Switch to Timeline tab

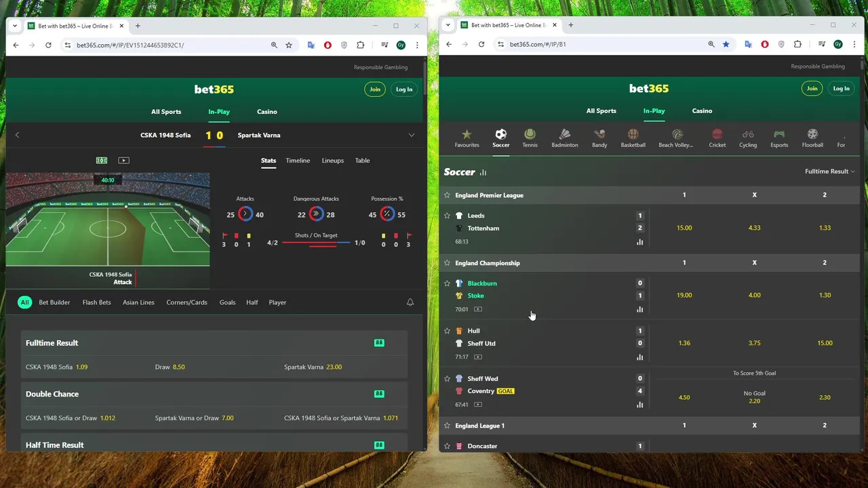tap(298, 161)
